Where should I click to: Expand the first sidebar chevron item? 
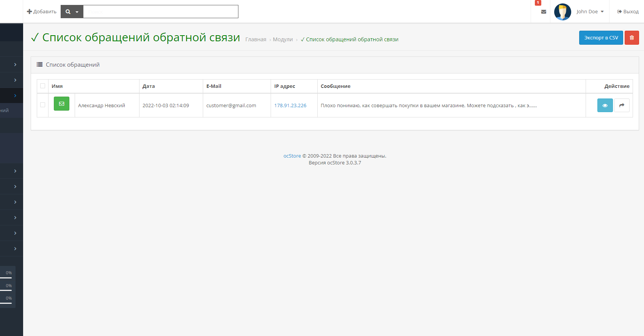15,65
